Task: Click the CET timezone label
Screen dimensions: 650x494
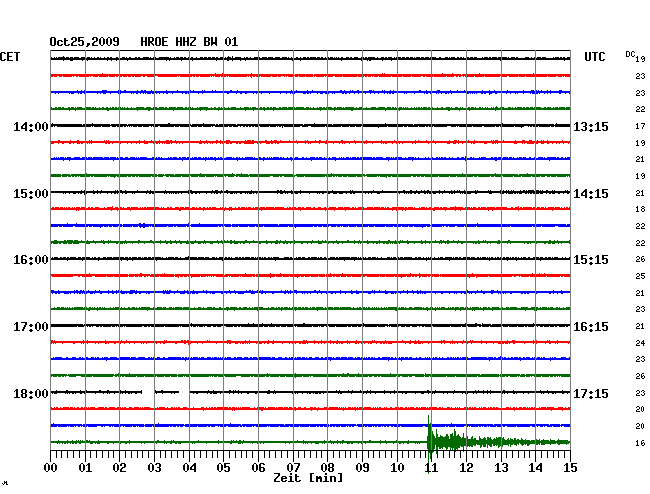Action: click(x=10, y=57)
